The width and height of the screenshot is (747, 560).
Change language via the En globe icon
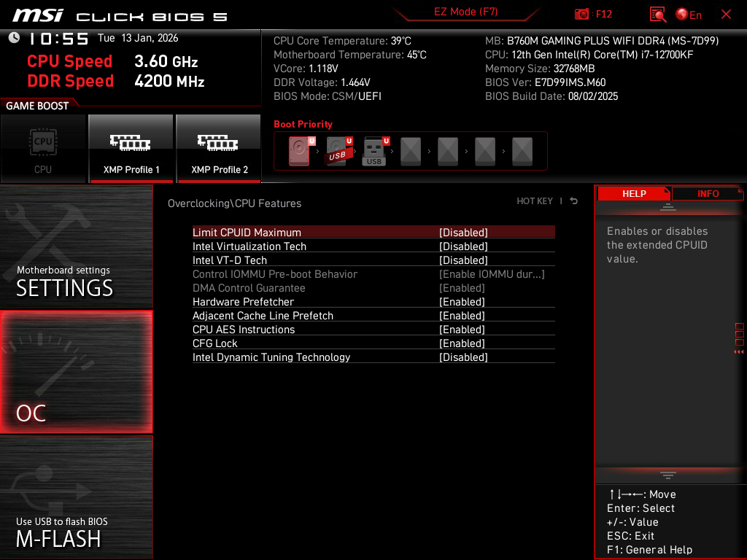(689, 15)
